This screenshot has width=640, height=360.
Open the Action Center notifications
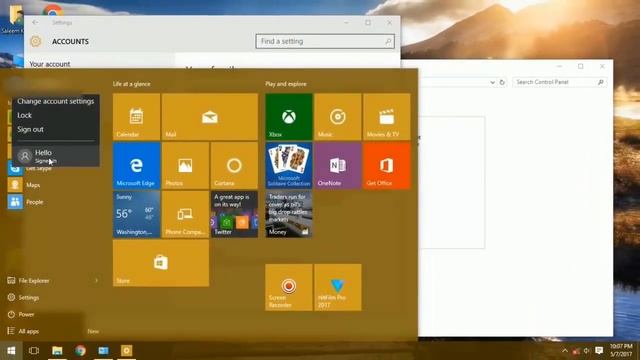click(599, 351)
